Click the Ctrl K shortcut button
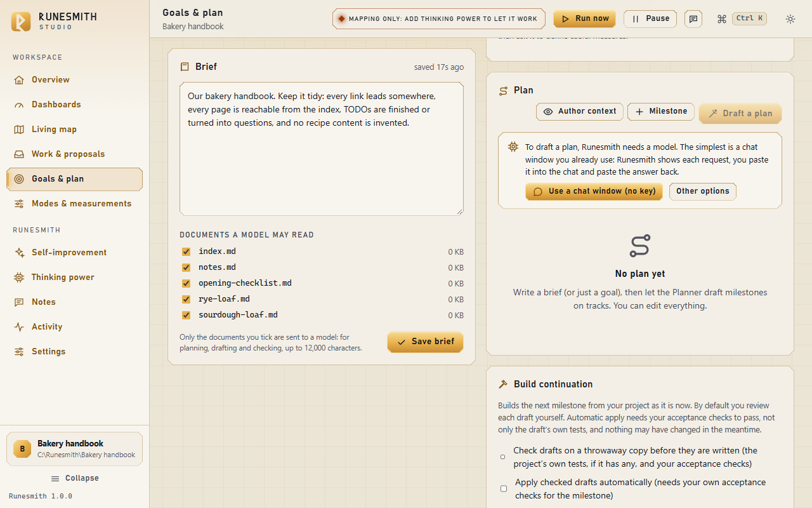Viewport: 812px width, 508px height. pos(749,19)
